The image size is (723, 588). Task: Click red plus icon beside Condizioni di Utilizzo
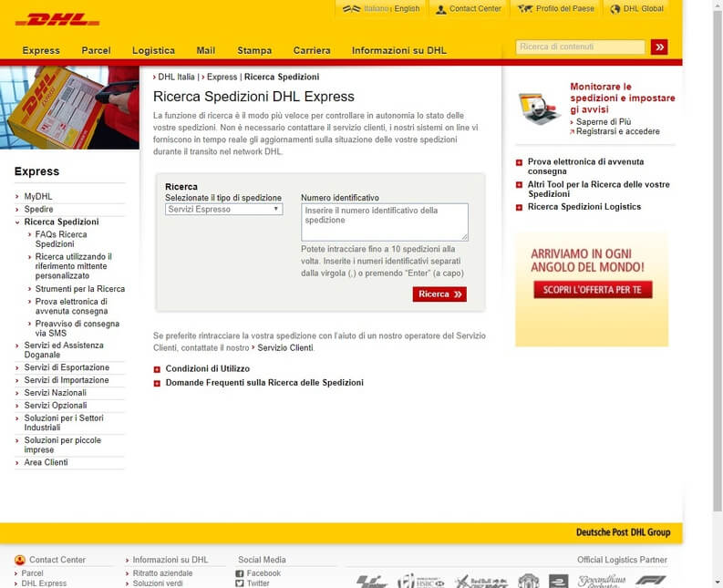(157, 369)
